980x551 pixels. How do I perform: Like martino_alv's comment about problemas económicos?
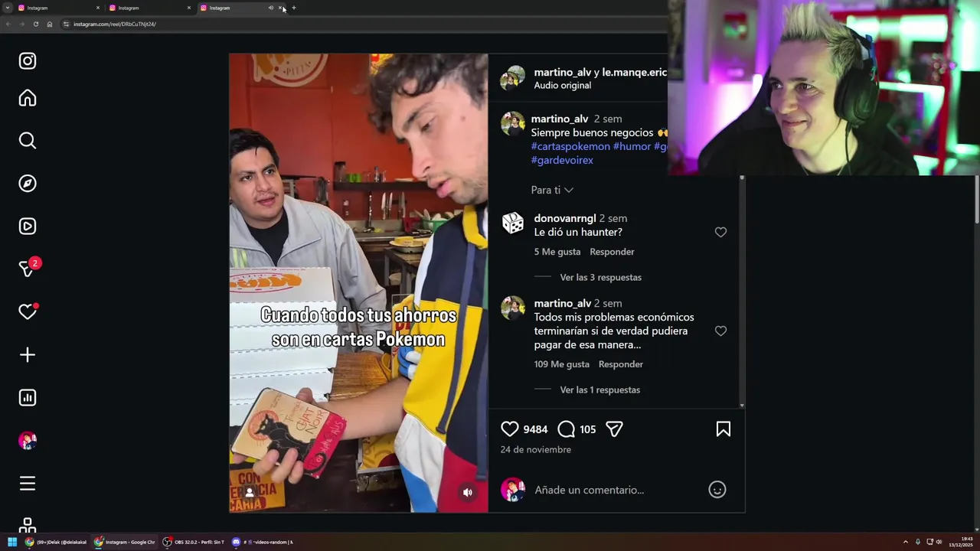[x=720, y=331]
